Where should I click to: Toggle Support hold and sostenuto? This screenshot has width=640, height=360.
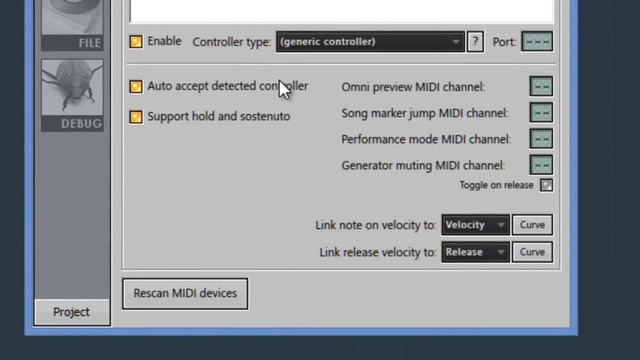[x=136, y=117]
